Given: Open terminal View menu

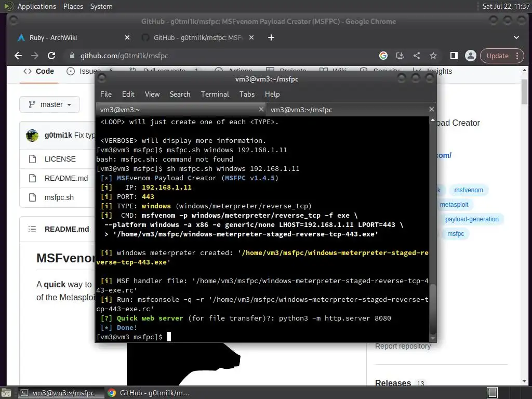Looking at the screenshot, I should (152, 95).
